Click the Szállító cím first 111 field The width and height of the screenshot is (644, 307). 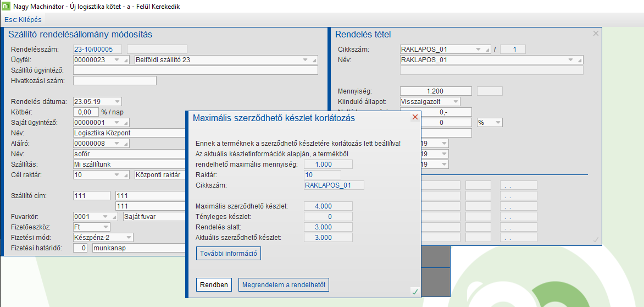[x=92, y=195]
